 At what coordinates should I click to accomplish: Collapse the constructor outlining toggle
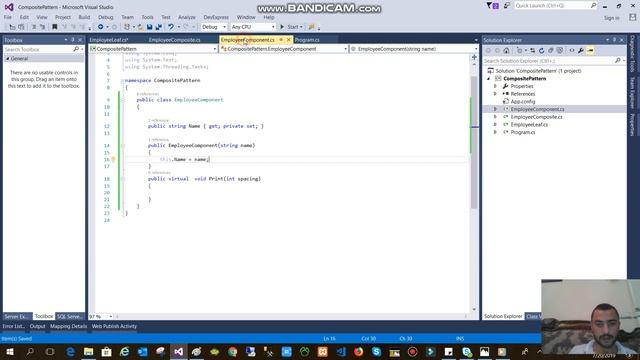(x=122, y=145)
